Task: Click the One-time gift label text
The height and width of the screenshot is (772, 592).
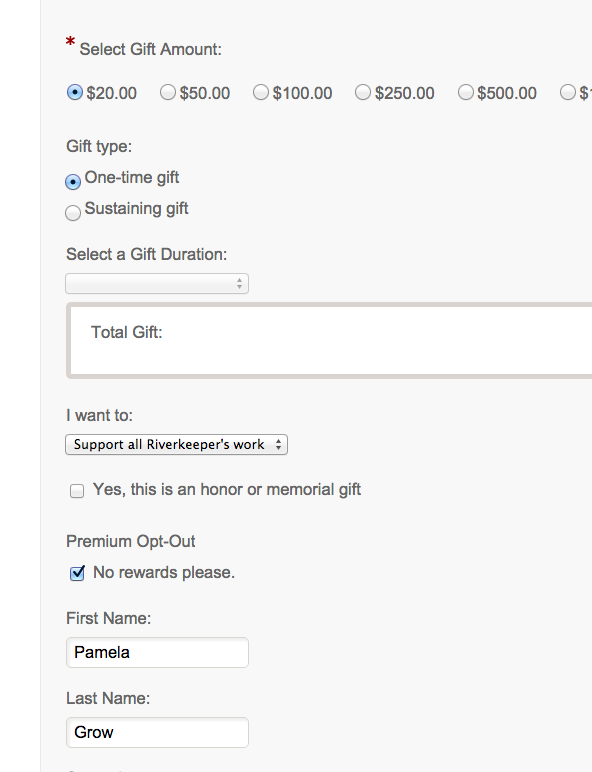Action: (x=132, y=177)
